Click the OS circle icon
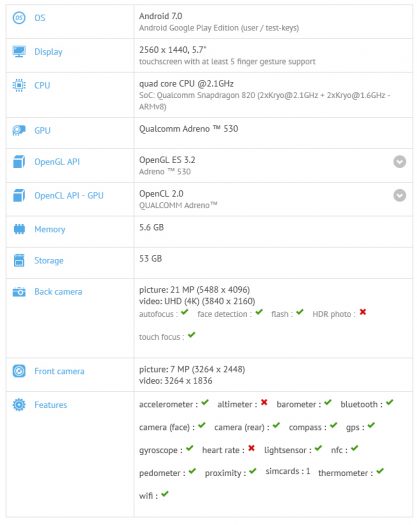 coord(19,18)
